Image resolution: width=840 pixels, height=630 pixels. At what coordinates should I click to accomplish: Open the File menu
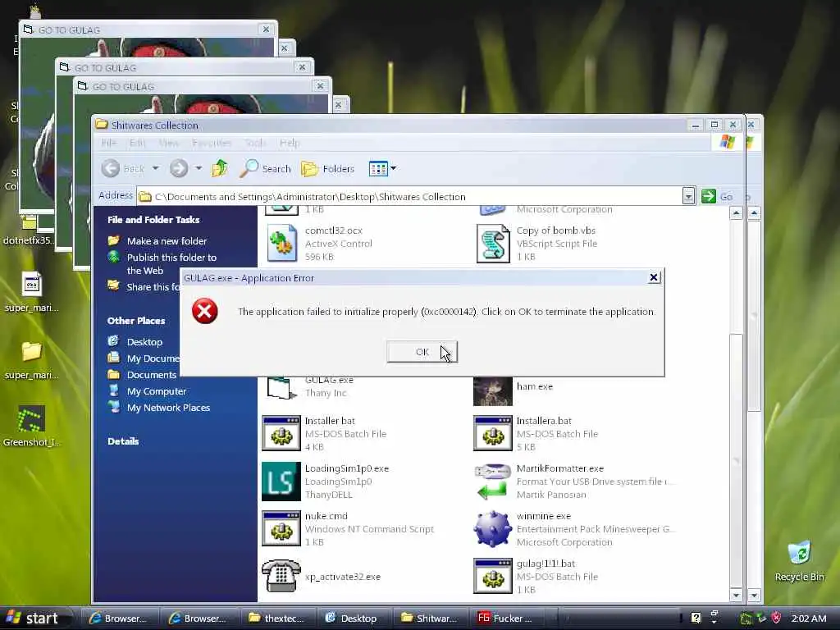(109, 143)
